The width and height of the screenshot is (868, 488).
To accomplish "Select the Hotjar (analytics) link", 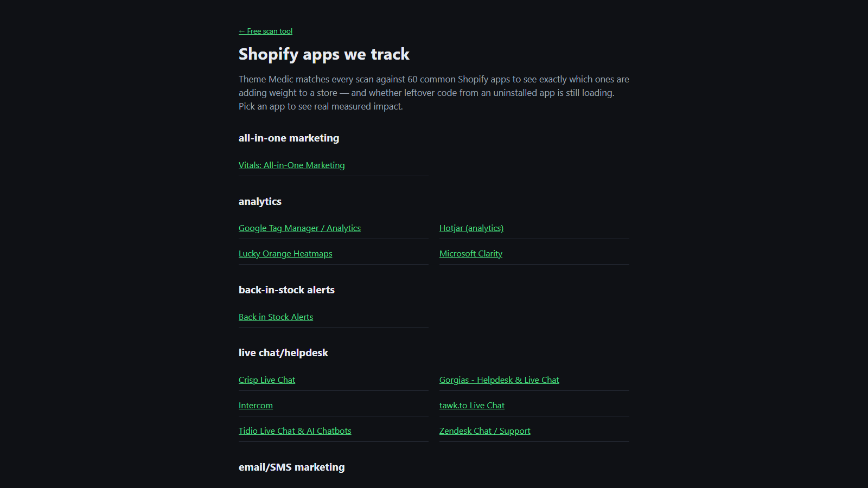I will pos(471,228).
